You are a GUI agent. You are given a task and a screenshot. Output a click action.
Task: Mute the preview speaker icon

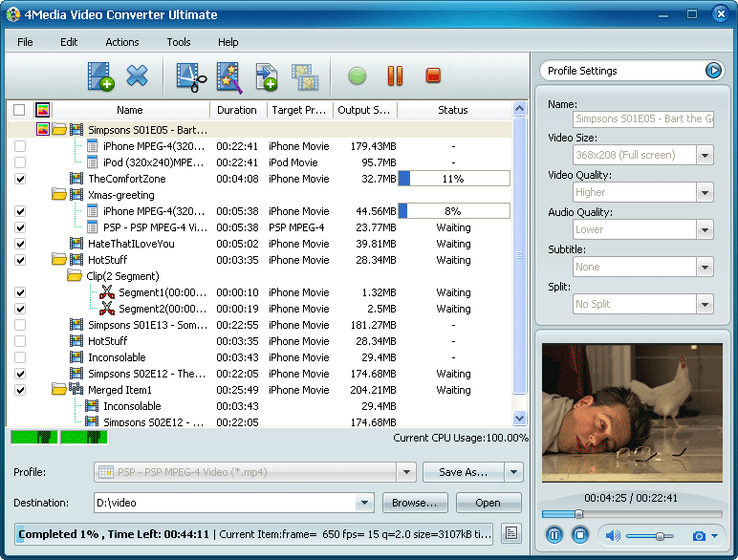[x=613, y=535]
